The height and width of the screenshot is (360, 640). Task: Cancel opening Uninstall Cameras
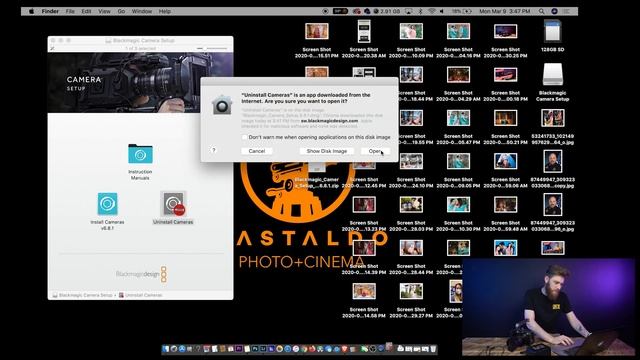point(257,151)
